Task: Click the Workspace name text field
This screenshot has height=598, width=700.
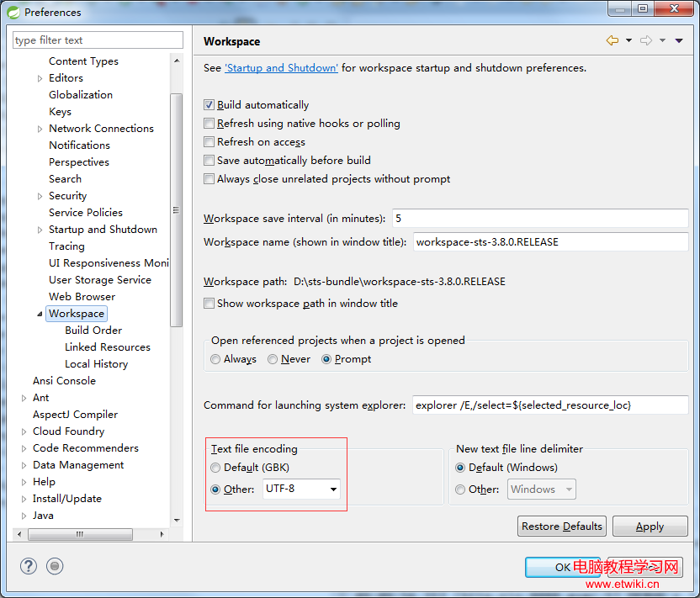Action: pyautogui.click(x=550, y=242)
